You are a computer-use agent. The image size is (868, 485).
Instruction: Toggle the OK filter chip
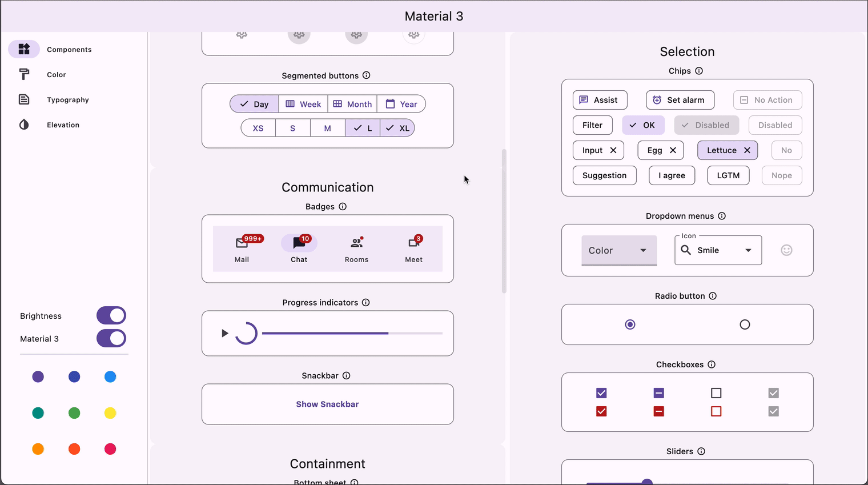(643, 125)
